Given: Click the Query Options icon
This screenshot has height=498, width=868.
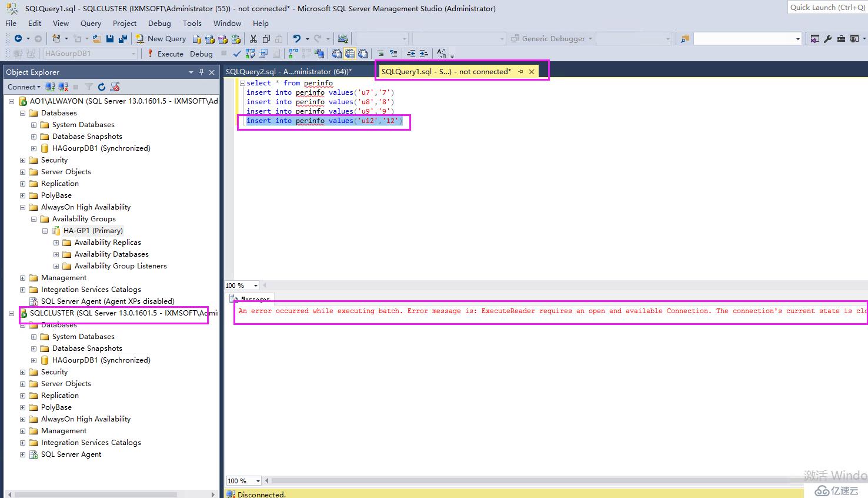Looking at the screenshot, I should click(x=263, y=54).
